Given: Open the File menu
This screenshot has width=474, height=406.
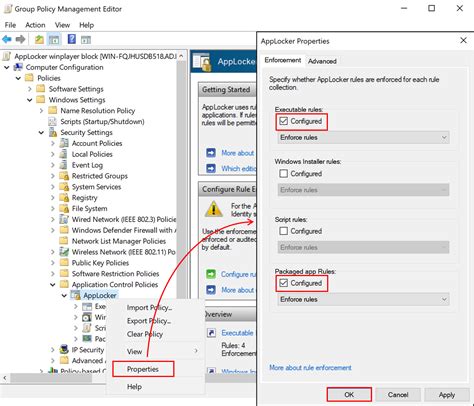Looking at the screenshot, I should click(10, 25).
